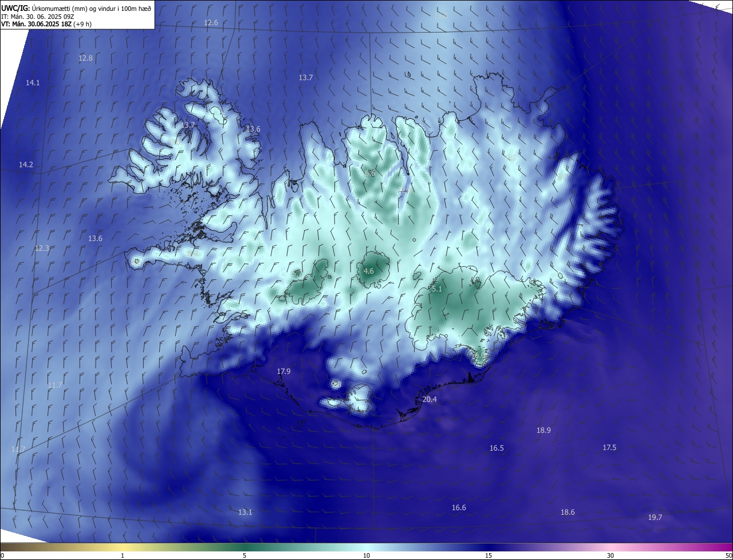Click the 17.9 value label

click(283, 372)
